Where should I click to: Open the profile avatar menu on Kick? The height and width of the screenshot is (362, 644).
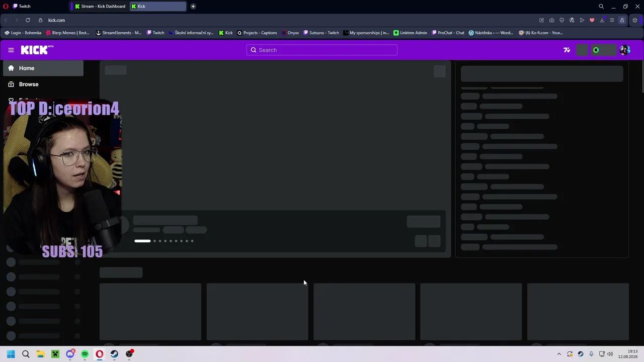click(x=625, y=50)
